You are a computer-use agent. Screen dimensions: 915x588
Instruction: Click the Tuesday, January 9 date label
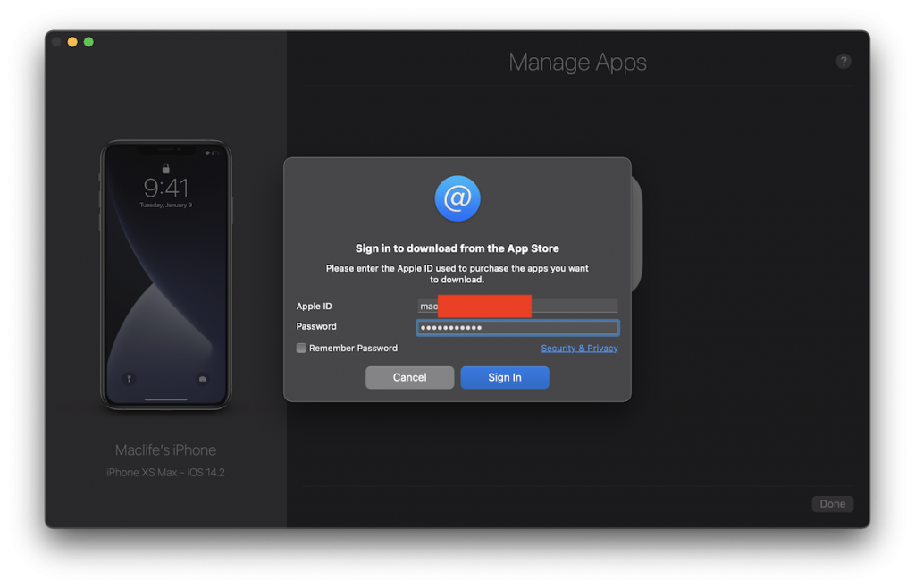[x=166, y=204]
